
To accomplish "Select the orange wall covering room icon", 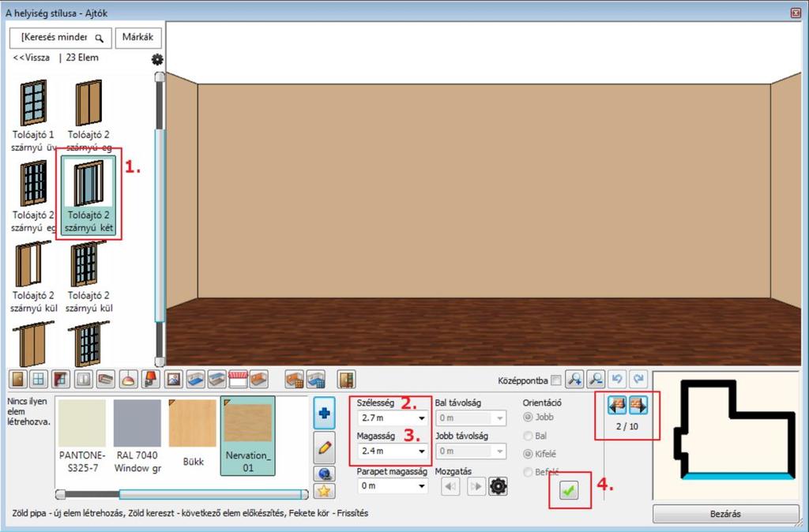I will 259,380.
